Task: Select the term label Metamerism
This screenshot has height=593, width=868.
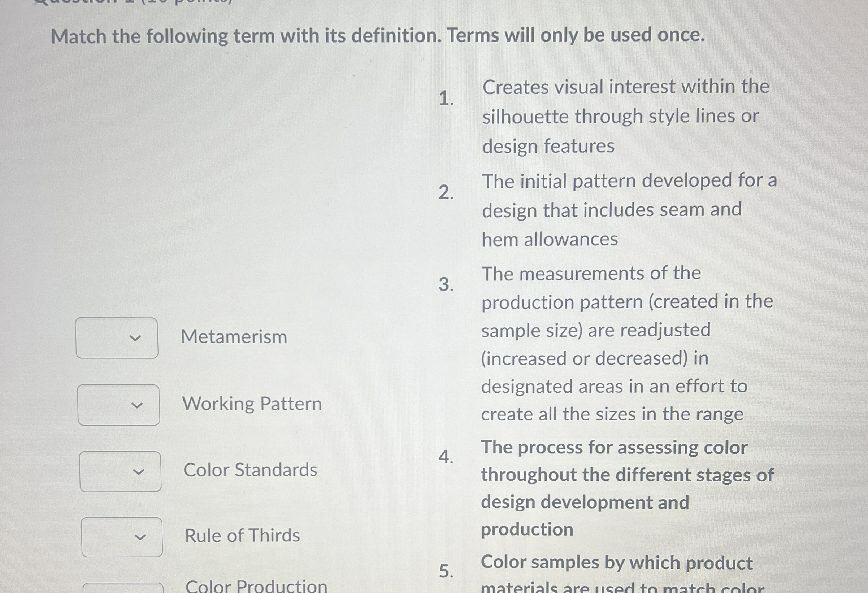Action: coord(235,337)
